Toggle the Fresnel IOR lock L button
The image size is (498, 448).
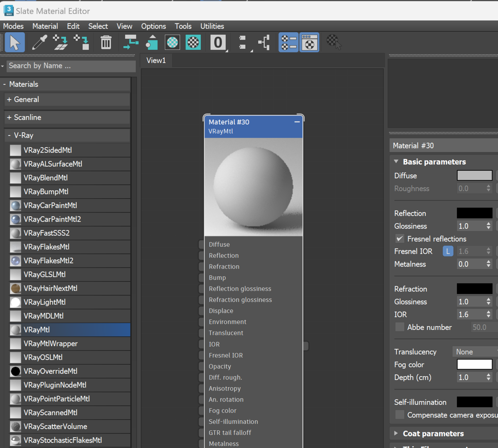point(448,251)
